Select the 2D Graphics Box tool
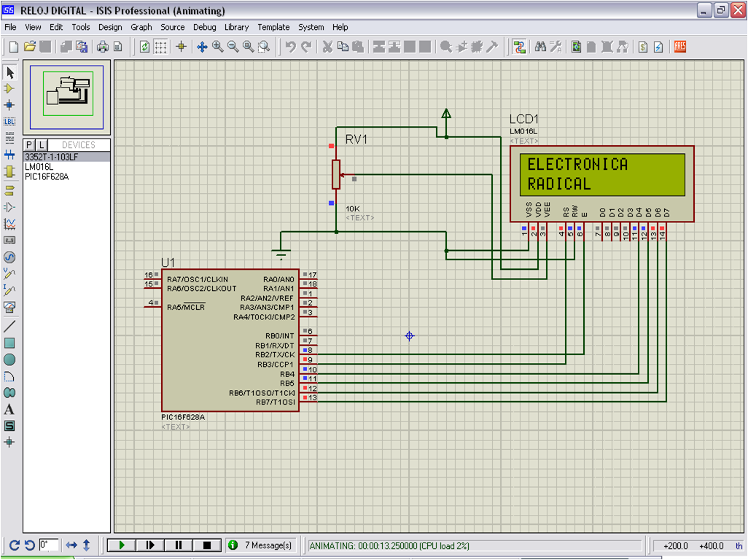The image size is (748, 560). point(9,343)
